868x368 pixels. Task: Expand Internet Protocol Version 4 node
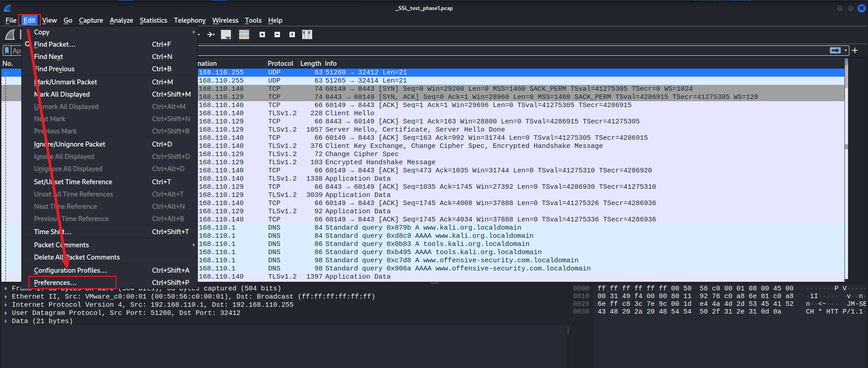(x=6, y=304)
